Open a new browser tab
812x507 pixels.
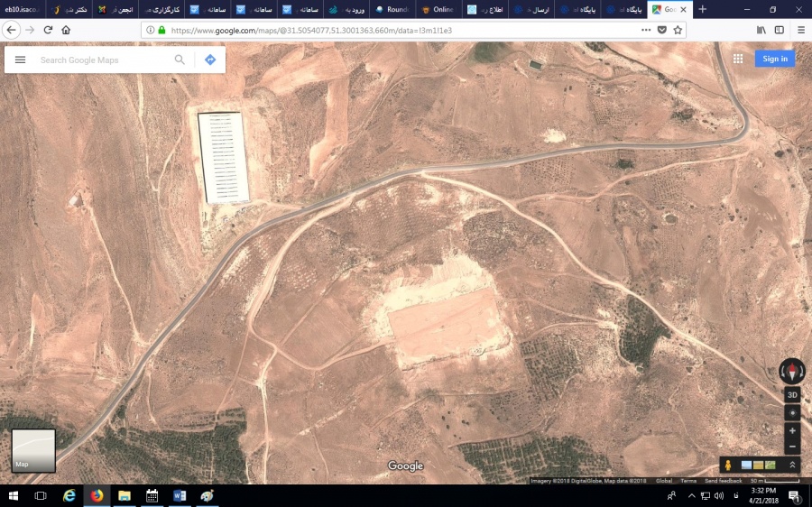click(x=703, y=9)
